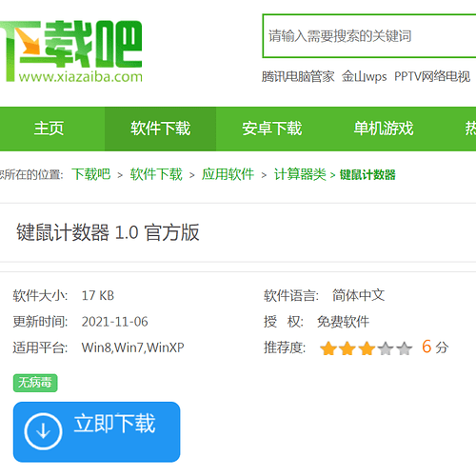Click the download arrow circle icon
The image size is (476, 476).
click(43, 431)
